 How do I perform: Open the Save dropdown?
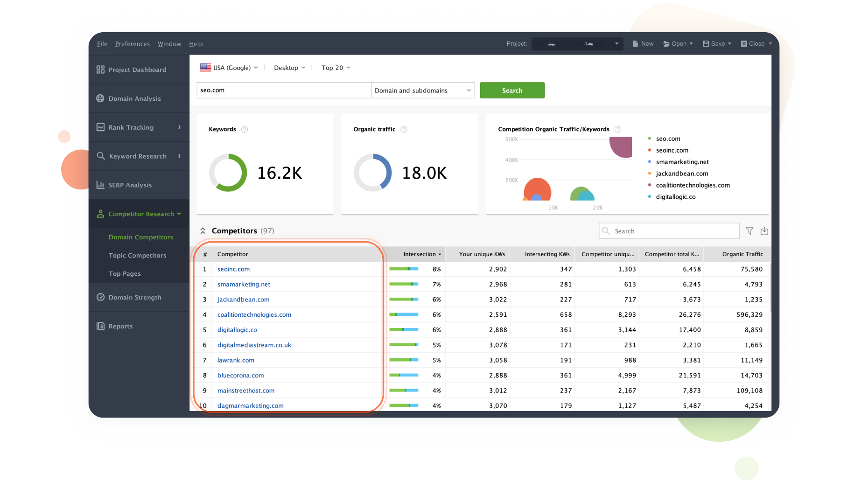click(717, 44)
